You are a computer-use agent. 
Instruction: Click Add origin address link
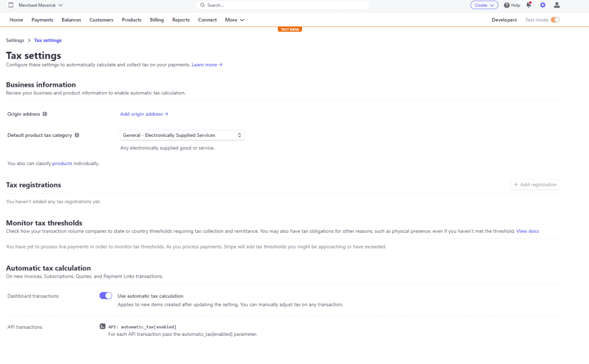[x=144, y=114]
